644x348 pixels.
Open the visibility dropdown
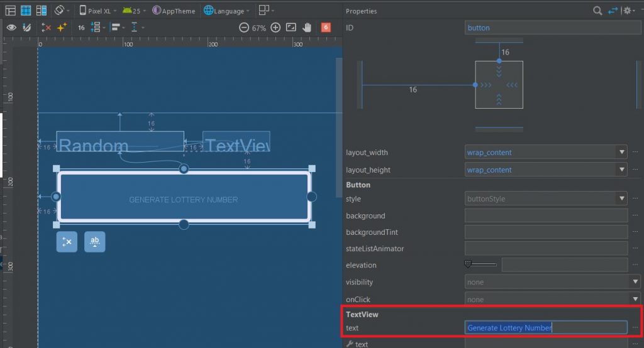point(634,282)
